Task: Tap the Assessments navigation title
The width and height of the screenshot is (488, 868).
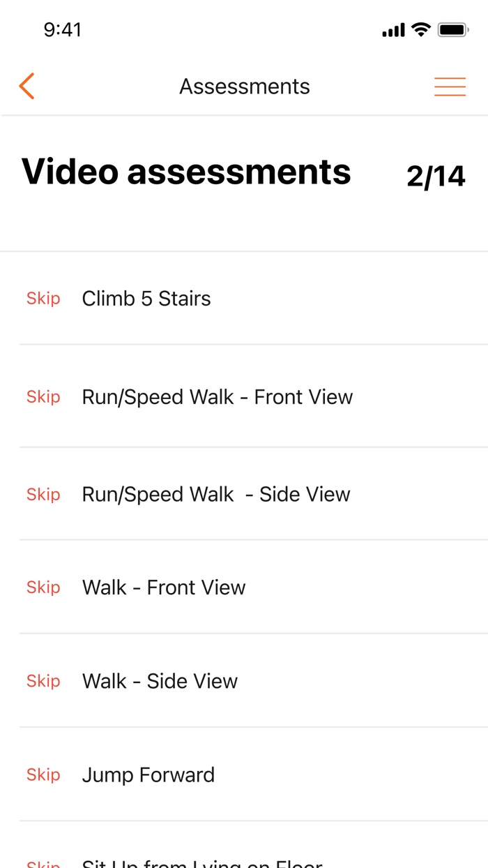Action: click(245, 87)
